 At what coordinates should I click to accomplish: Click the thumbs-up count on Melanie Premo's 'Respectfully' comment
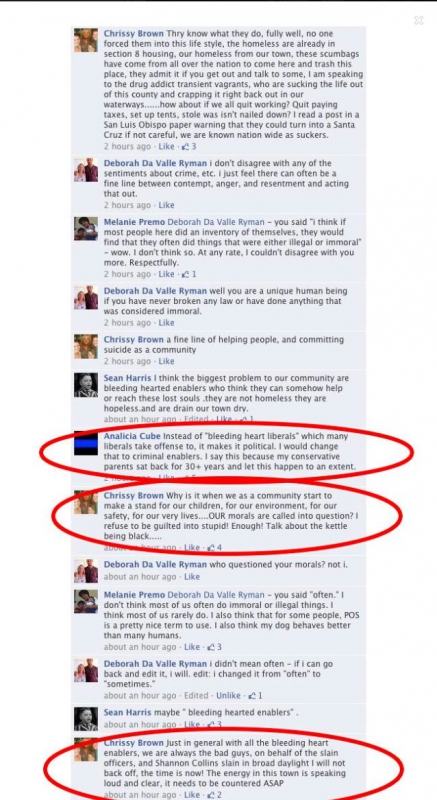tap(189, 274)
